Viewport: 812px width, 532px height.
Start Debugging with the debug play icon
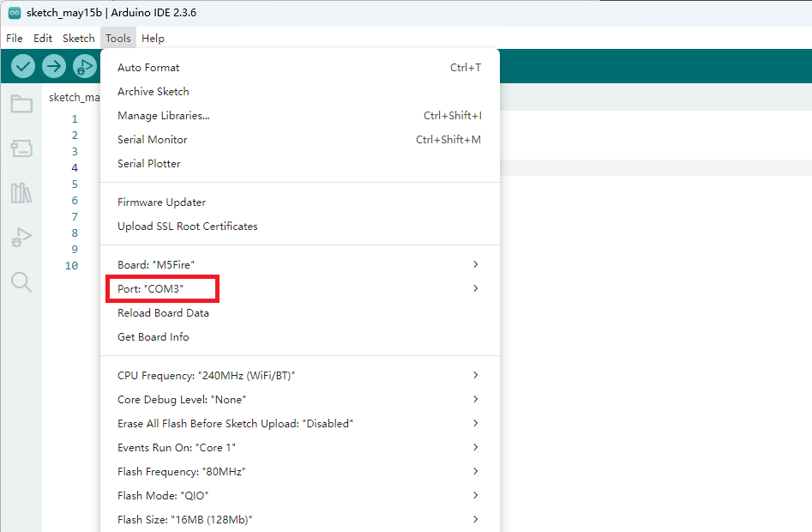click(x=84, y=66)
